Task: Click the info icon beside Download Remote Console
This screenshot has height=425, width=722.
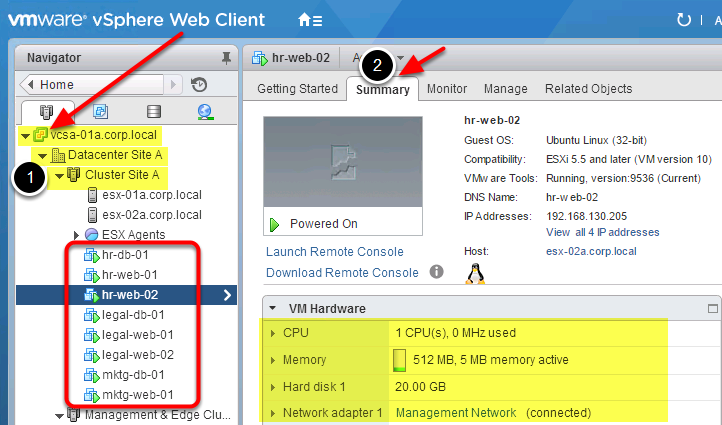Action: point(437,272)
